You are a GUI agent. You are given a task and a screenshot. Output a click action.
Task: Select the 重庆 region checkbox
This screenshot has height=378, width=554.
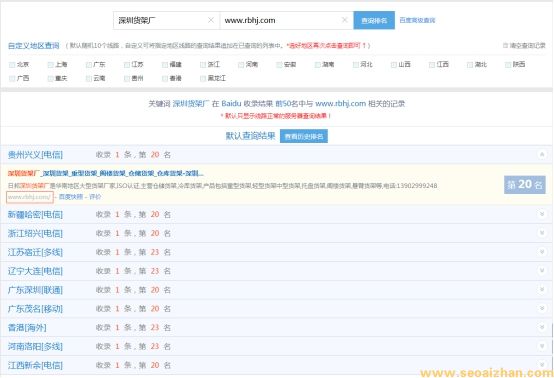click(50, 78)
